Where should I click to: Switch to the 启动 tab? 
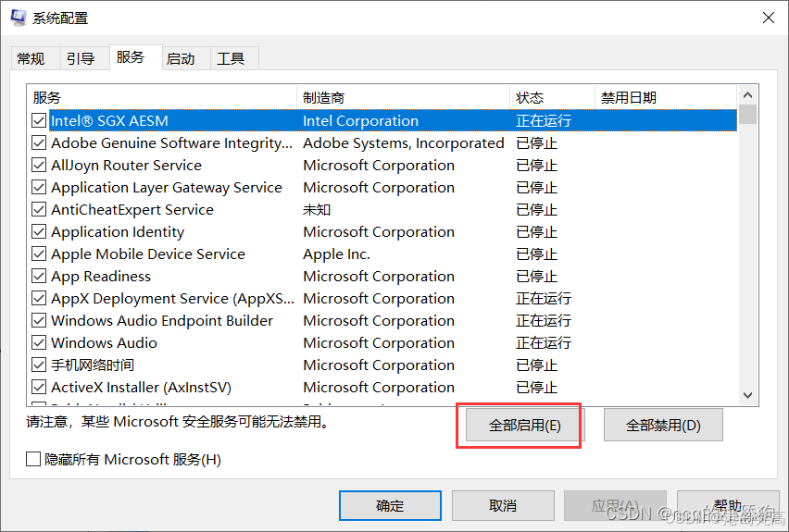(x=181, y=59)
